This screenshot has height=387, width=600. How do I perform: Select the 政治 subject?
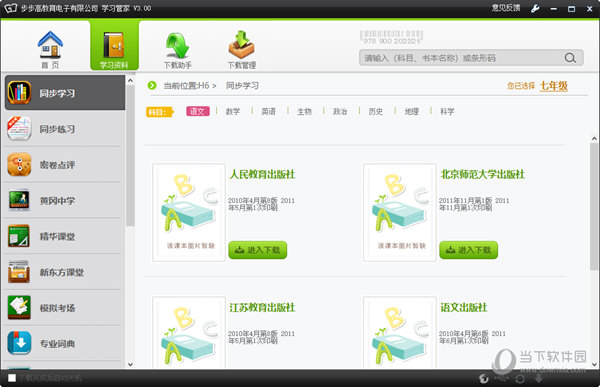pyautogui.click(x=340, y=111)
